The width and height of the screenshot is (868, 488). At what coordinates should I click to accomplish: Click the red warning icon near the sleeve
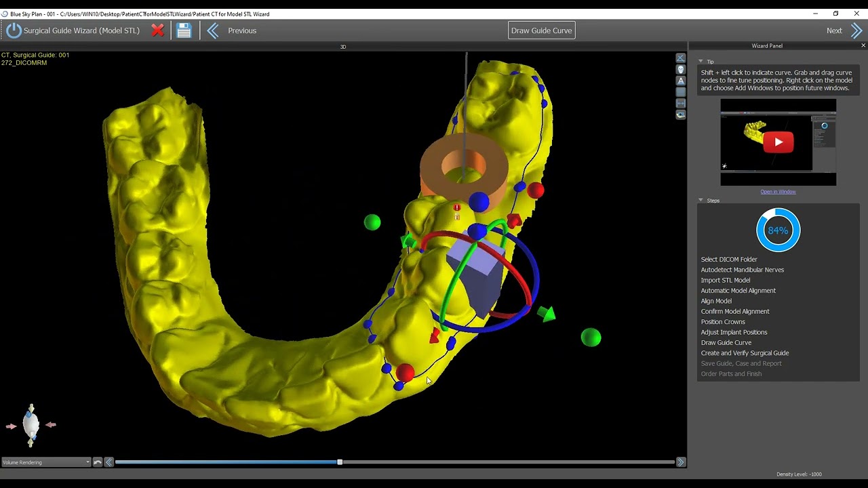(457, 207)
